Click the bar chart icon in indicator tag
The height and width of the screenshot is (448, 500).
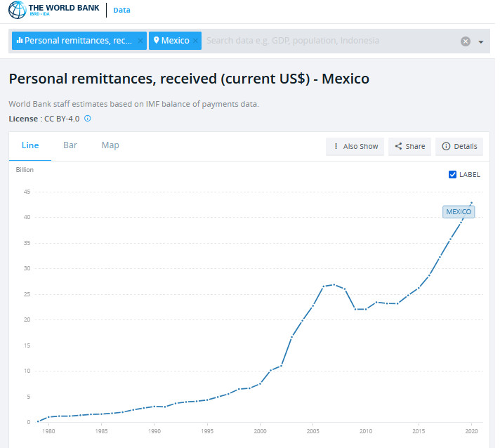click(20, 41)
